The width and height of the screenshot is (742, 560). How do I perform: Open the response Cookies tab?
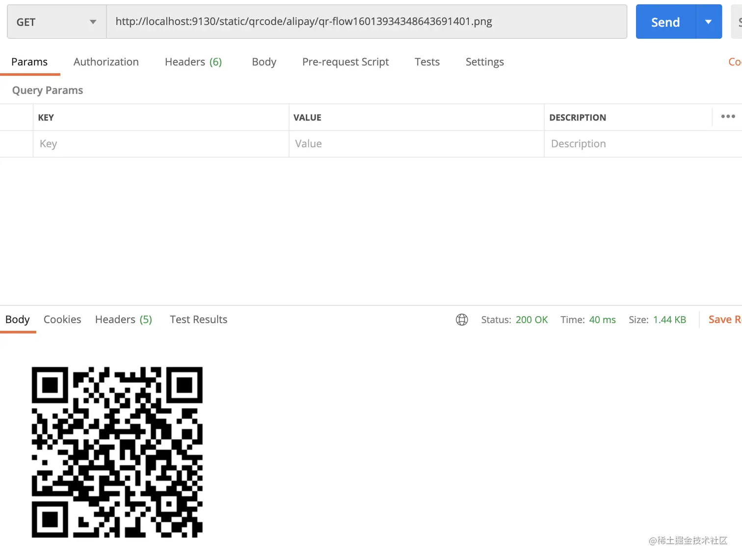pyautogui.click(x=62, y=320)
